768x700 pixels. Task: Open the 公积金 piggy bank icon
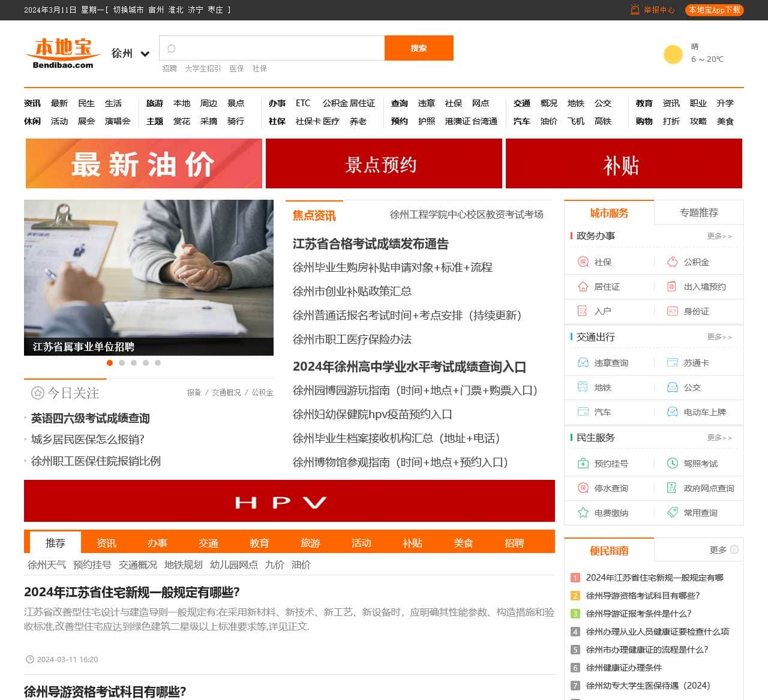click(672, 262)
